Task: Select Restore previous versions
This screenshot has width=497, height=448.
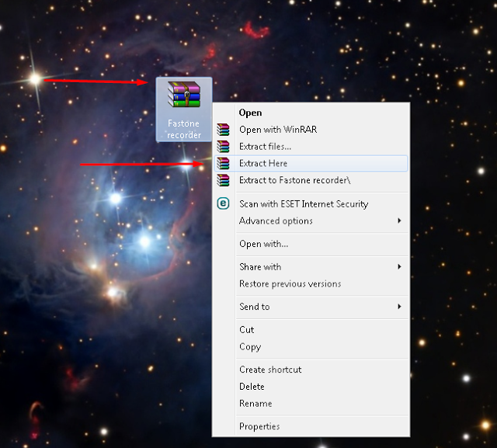Action: [311, 283]
